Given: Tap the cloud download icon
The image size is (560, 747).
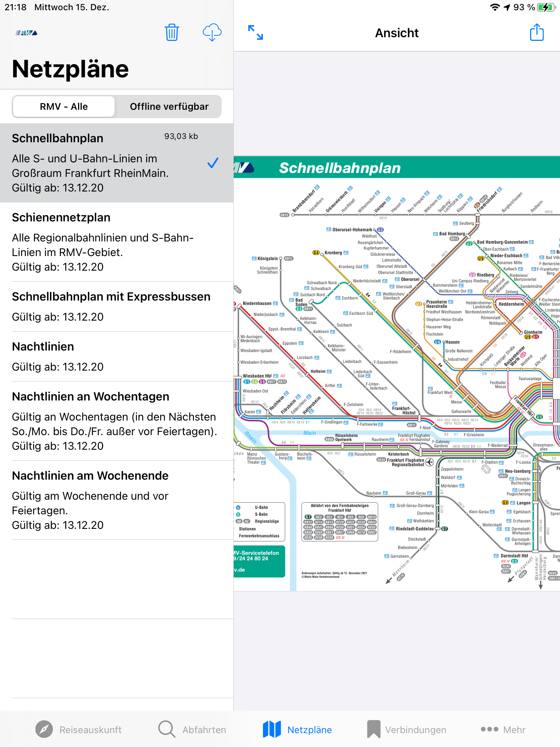Looking at the screenshot, I should [212, 32].
